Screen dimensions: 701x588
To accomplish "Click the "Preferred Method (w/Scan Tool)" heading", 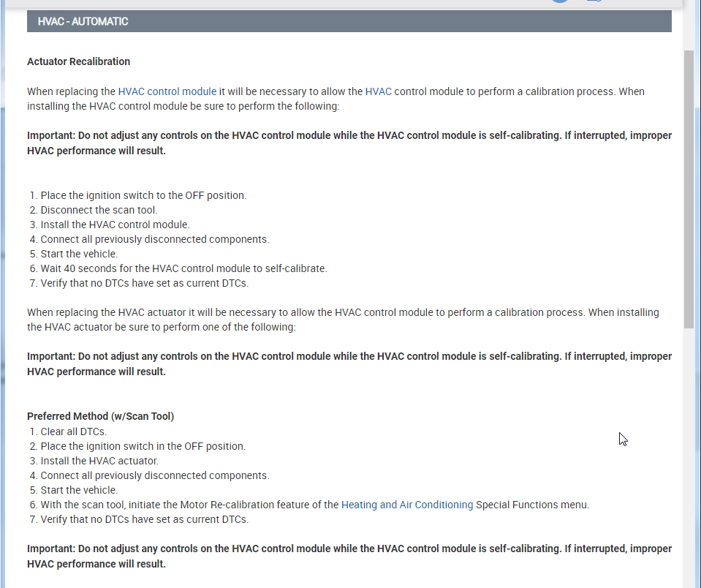I will 100,416.
